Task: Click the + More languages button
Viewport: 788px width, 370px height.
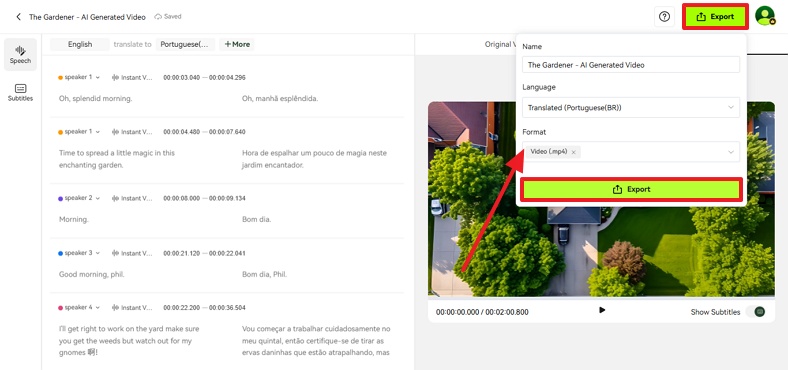Action: click(237, 44)
